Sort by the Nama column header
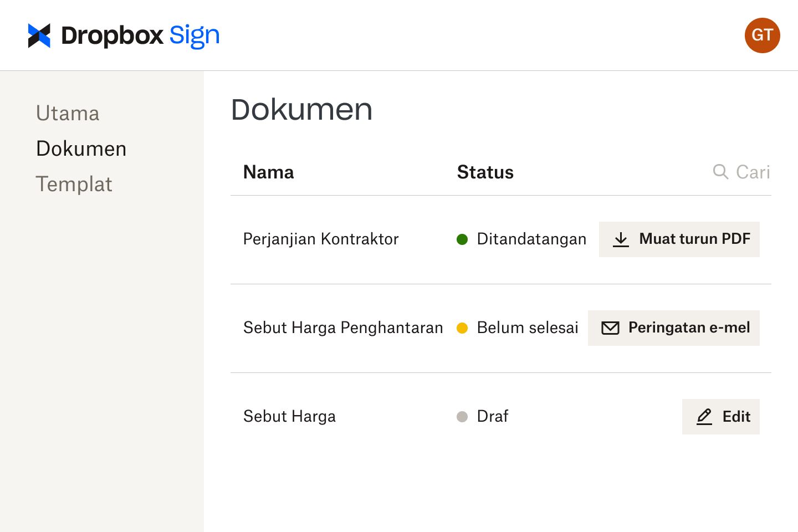This screenshot has height=532, width=798. click(x=268, y=172)
